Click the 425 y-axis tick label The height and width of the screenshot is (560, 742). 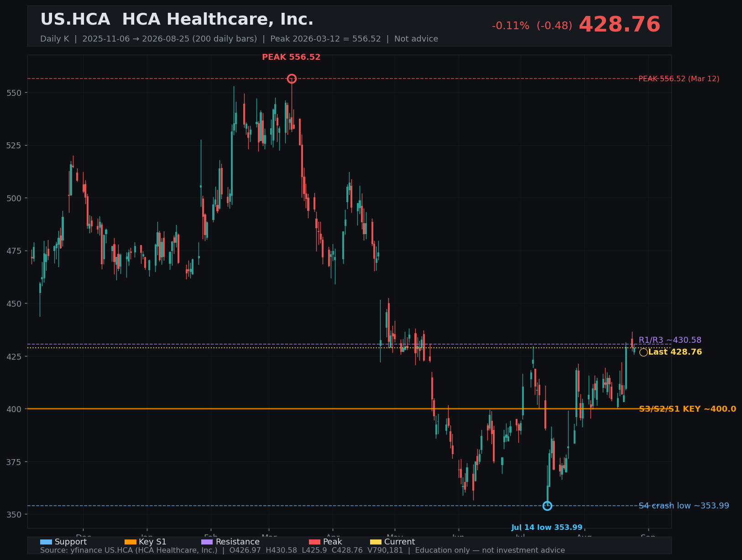pyautogui.click(x=14, y=356)
